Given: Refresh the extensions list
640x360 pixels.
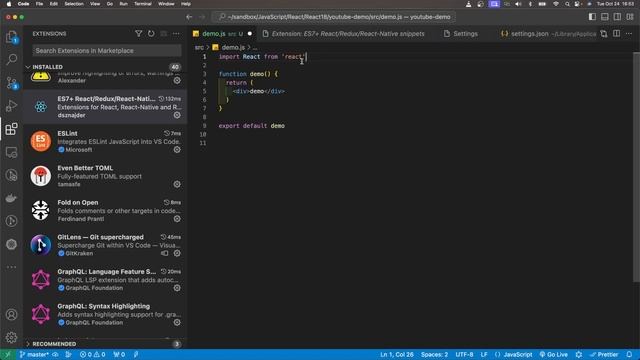Looking at the screenshot, I should (151, 33).
